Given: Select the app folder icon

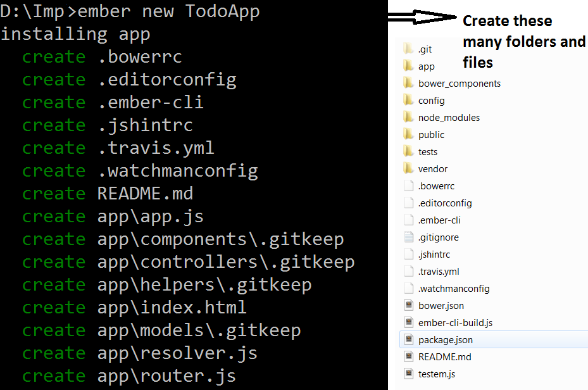Looking at the screenshot, I should [408, 66].
